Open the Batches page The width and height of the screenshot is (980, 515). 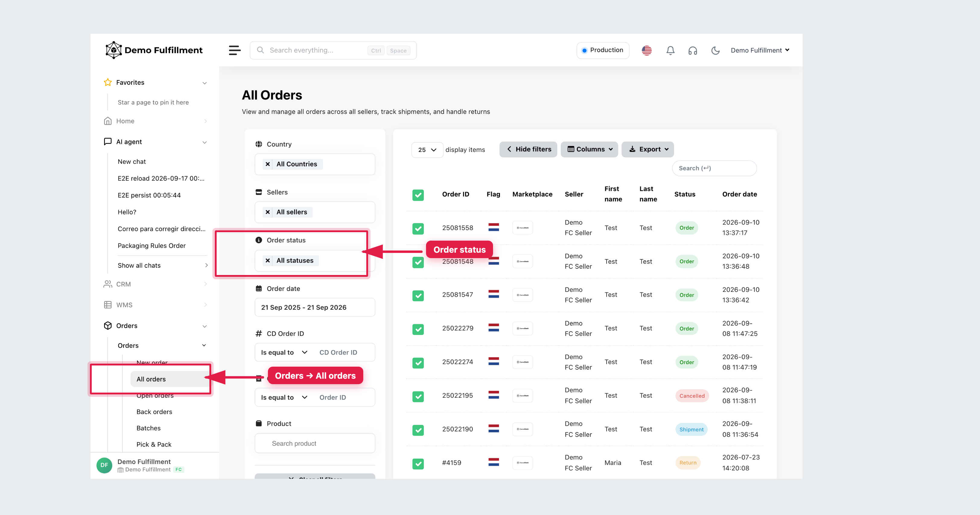pos(148,428)
